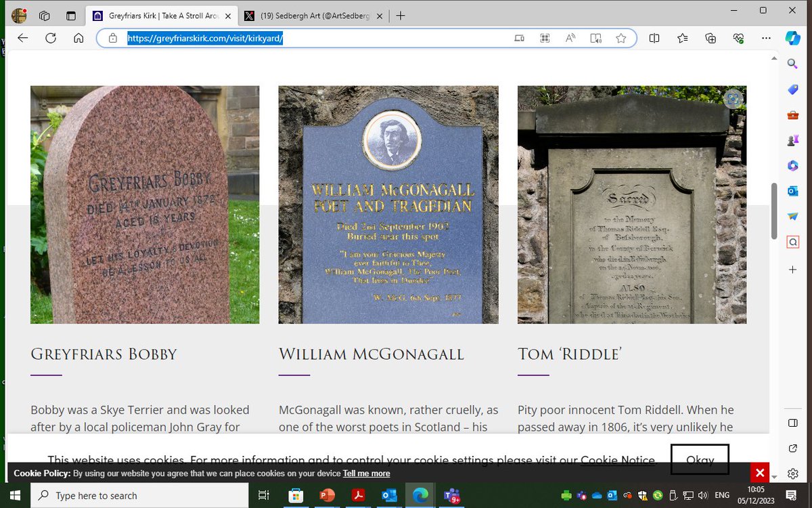
Task: Open Collections panel
Action: [710, 39]
